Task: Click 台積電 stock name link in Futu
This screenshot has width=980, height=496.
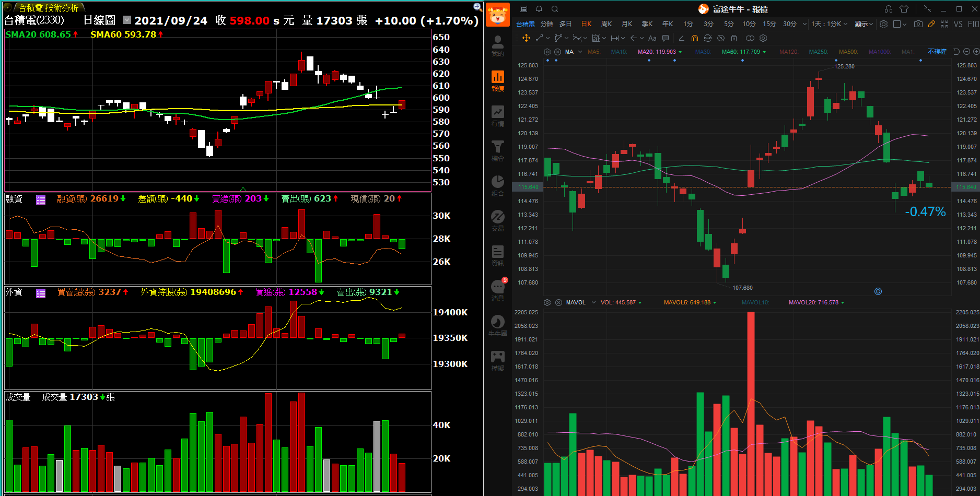Action: pyautogui.click(x=525, y=24)
